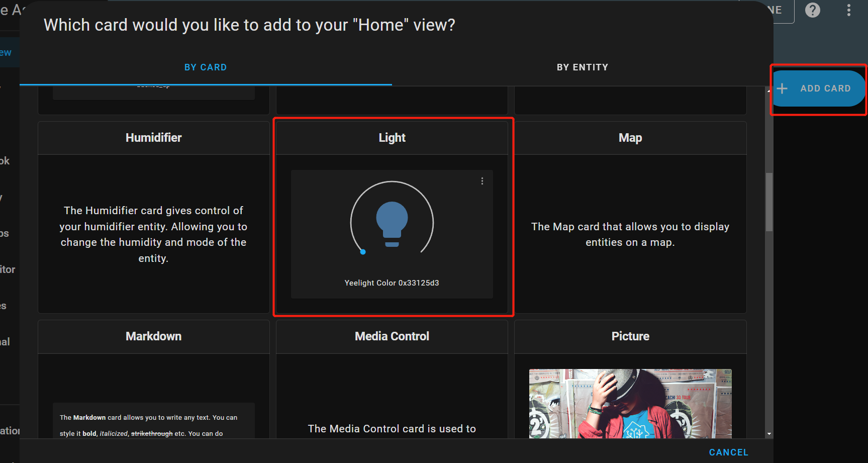Click the dialog title about Home view
The width and height of the screenshot is (868, 463).
(x=249, y=25)
